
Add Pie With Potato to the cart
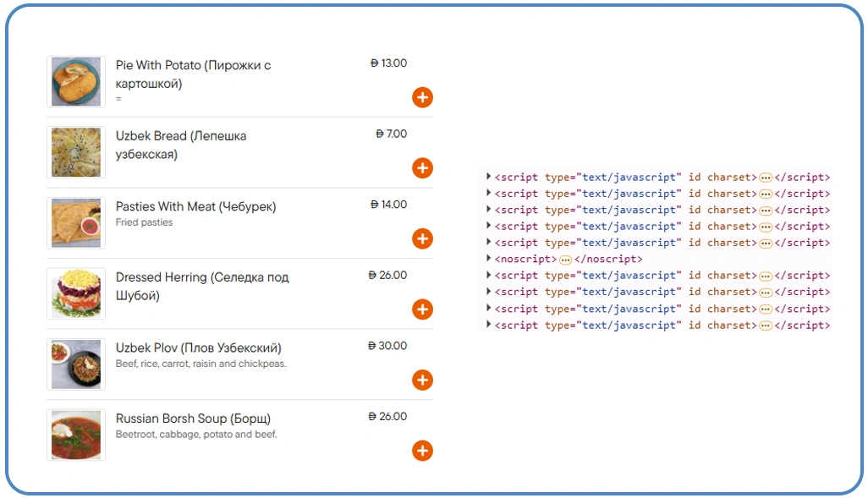click(x=422, y=97)
